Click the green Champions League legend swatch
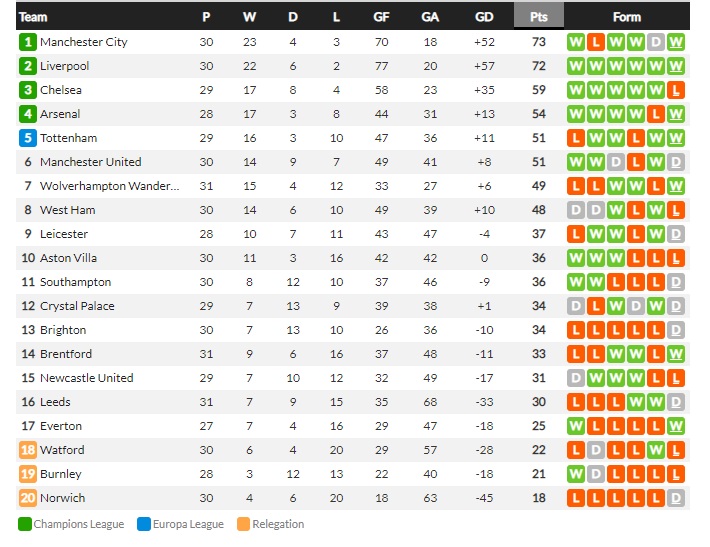Screen dimensions: 710x547 tap(25, 524)
